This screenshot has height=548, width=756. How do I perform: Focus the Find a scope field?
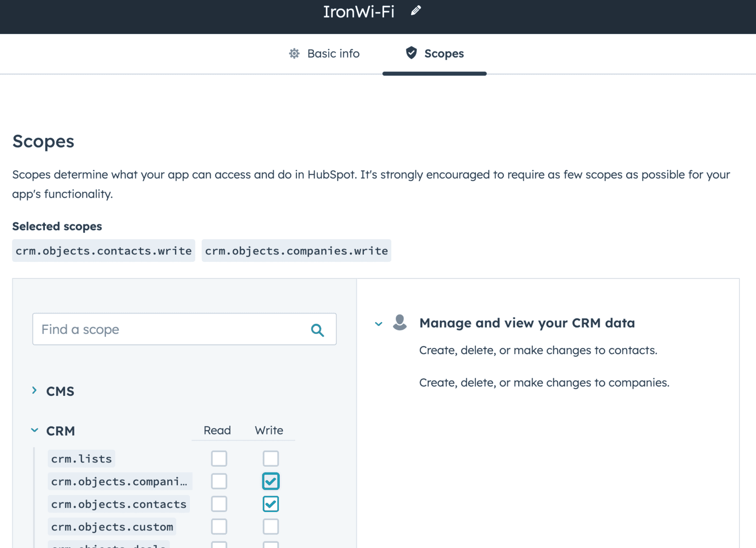point(184,329)
